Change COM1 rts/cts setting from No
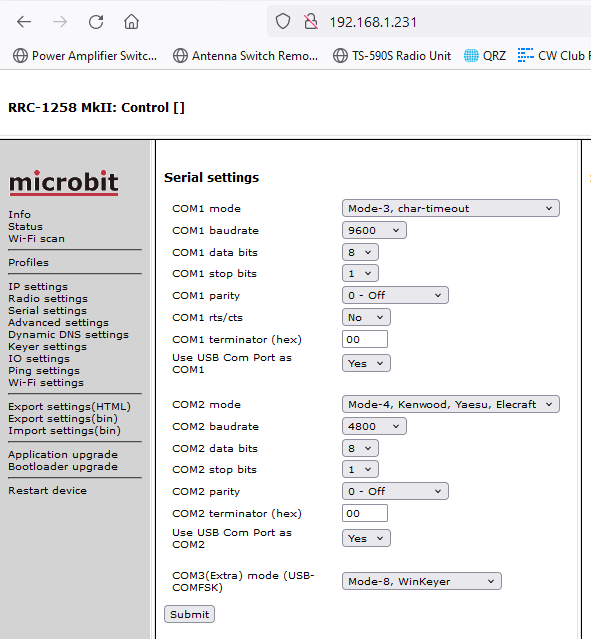The height and width of the screenshot is (639, 591). pyautogui.click(x=366, y=317)
